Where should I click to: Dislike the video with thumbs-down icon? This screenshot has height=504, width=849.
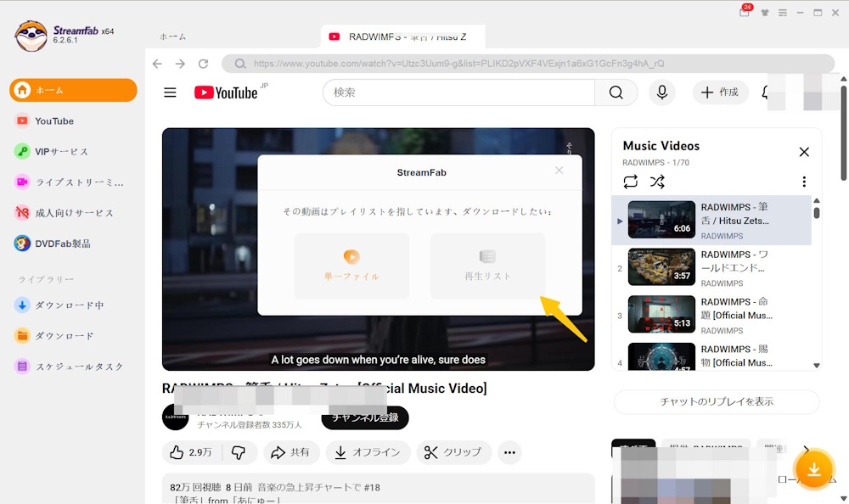coord(239,452)
